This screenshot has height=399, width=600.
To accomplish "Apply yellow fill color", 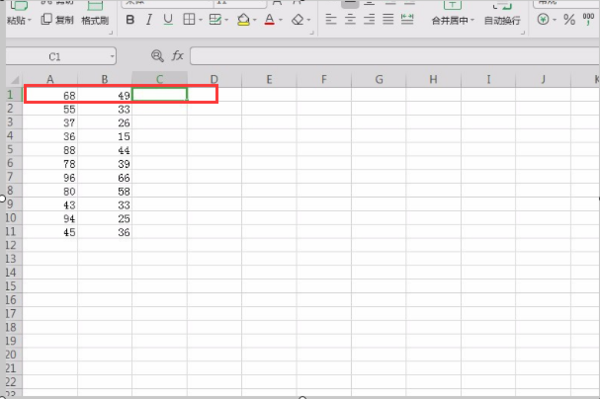I will click(243, 20).
